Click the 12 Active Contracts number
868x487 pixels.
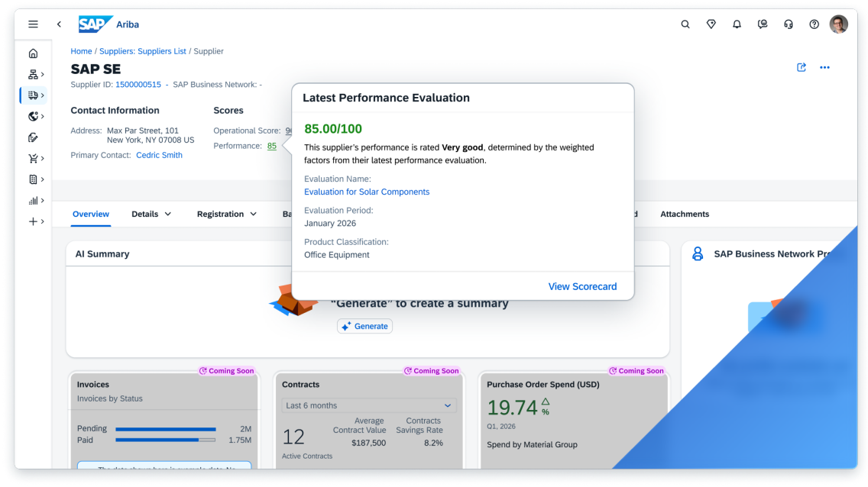[x=293, y=437]
